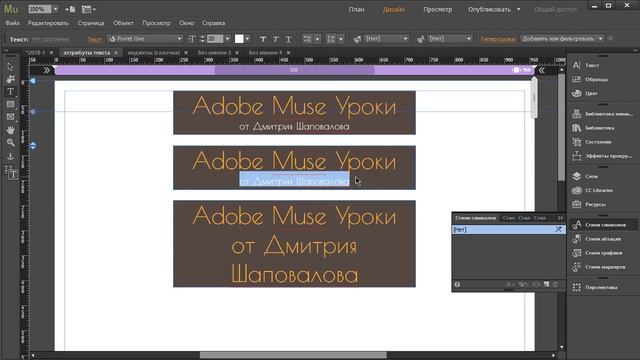The image size is (640, 360).
Task: Open the hyperlink Добавить или фильтровать dropdown
Action: [x=561, y=39]
